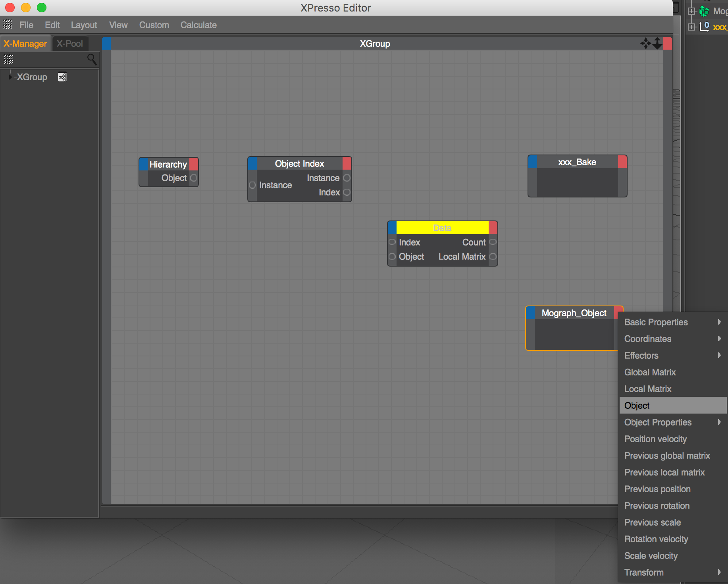This screenshot has width=728, height=584.
Task: Click the Count output port on Data node
Action: pos(493,242)
